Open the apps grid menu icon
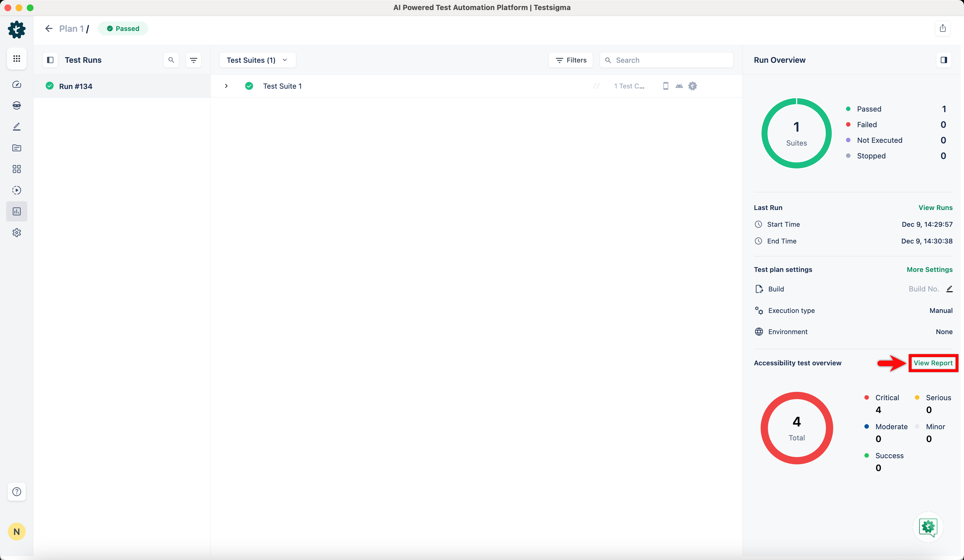The image size is (964, 560). tap(16, 59)
